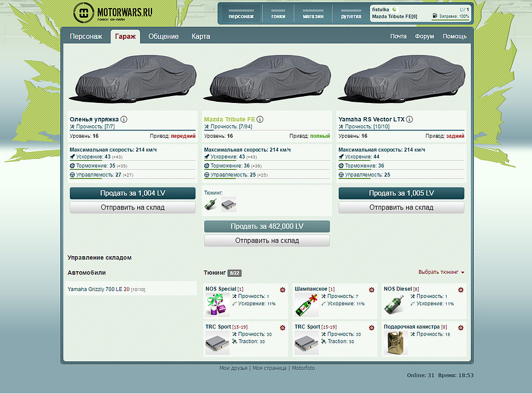The width and height of the screenshot is (532, 394).
Task: Click the second TRC Sport module image
Action: 307,343
